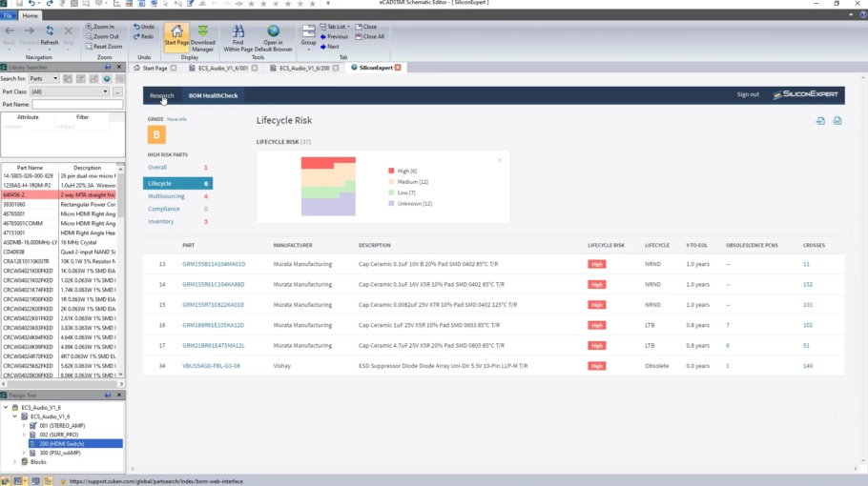The width and height of the screenshot is (868, 486).
Task: Expand the 001 (STEREO_AMP) tree node
Action: point(24,426)
